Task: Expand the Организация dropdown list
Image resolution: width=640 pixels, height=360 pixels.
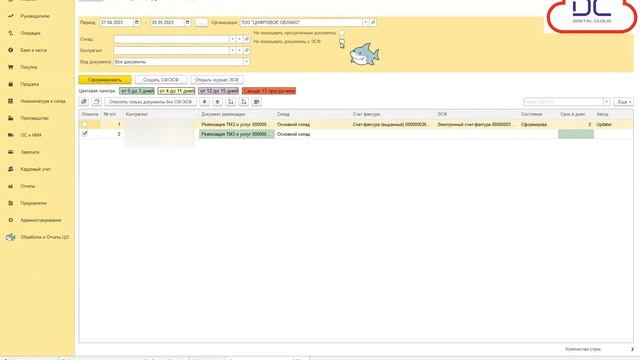Action: [x=366, y=22]
